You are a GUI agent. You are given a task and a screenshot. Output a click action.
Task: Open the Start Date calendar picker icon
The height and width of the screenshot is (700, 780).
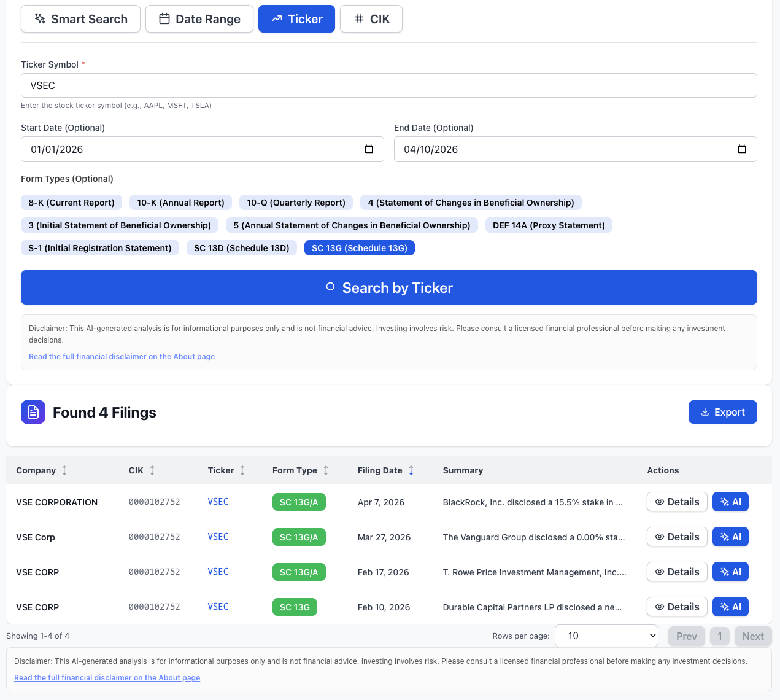(368, 149)
